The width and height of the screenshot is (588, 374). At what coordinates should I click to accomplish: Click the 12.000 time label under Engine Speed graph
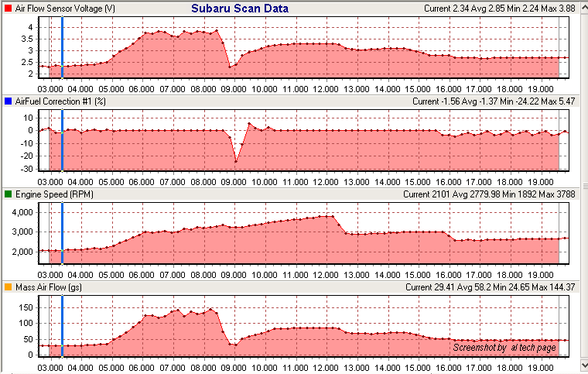pyautogui.click(x=326, y=273)
